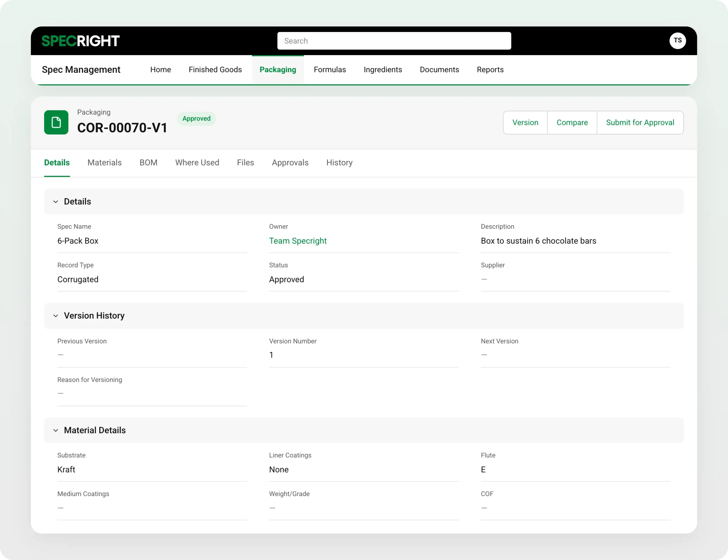Screen dimensions: 728x560
Task: Collapse the Version History section chevron
Action: (x=56, y=316)
